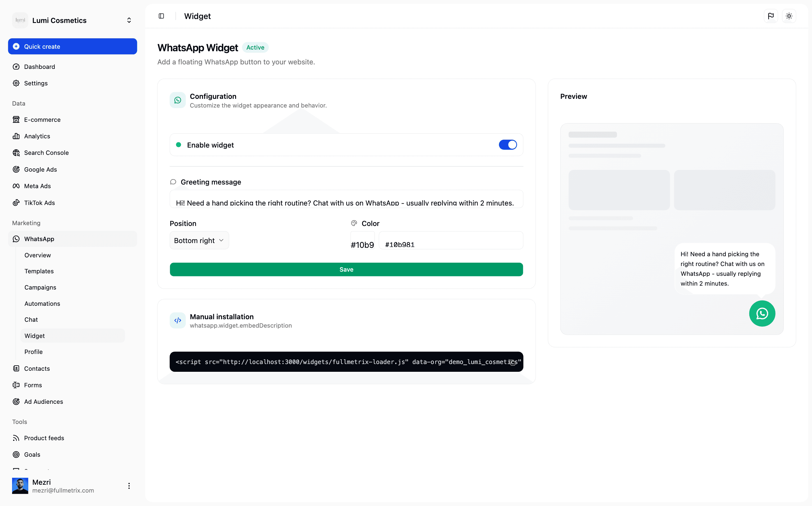The height and width of the screenshot is (506, 812).
Task: Click the Settings gear icon
Action: tap(16, 83)
